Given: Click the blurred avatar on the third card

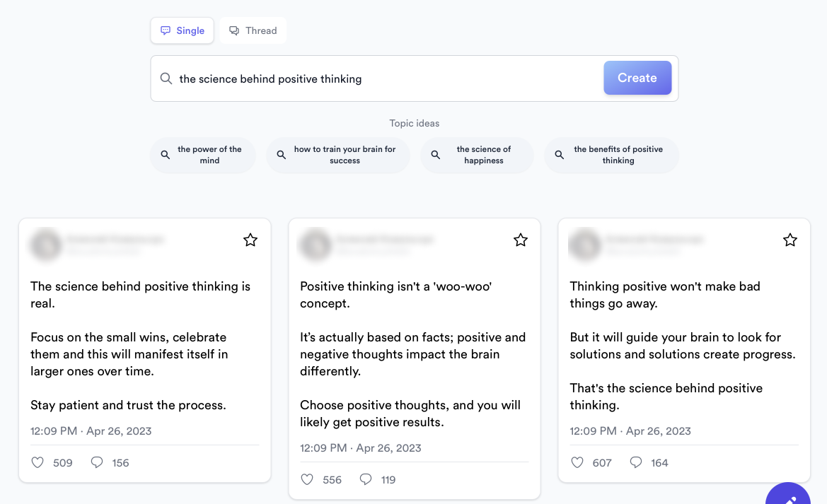Looking at the screenshot, I should (x=585, y=245).
